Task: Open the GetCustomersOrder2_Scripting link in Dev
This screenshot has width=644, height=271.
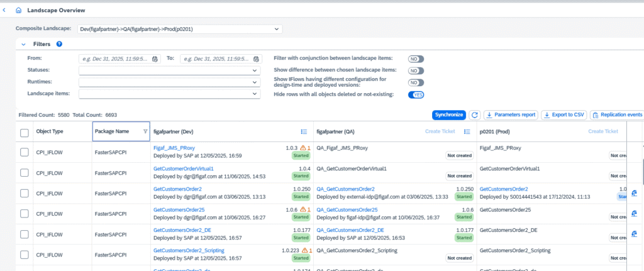Action: click(x=189, y=250)
